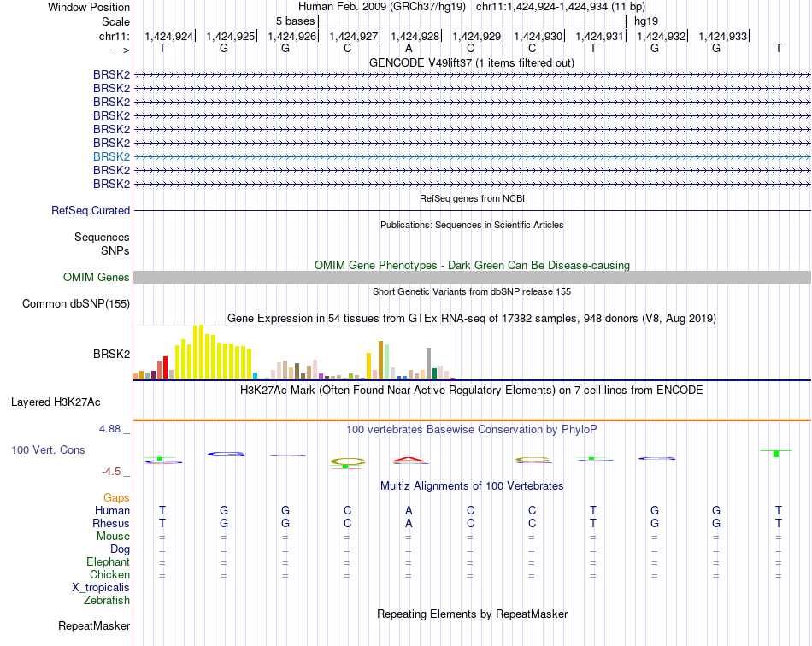The width and height of the screenshot is (812, 646).
Task: Click the OMIM Gene Phenotypes green title
Action: click(x=473, y=265)
